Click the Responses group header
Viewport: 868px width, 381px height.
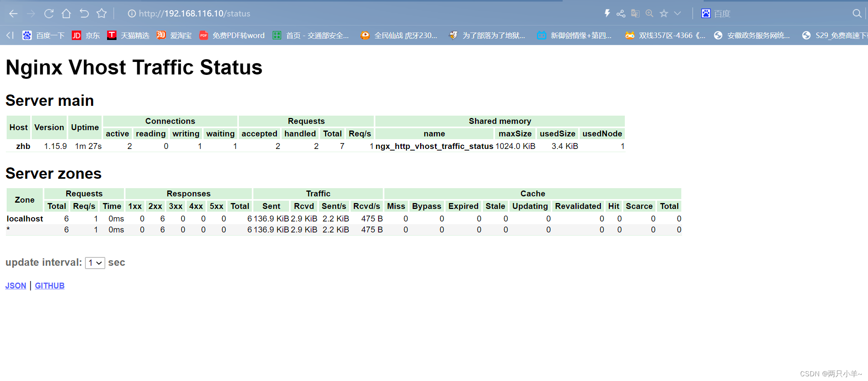[189, 194]
